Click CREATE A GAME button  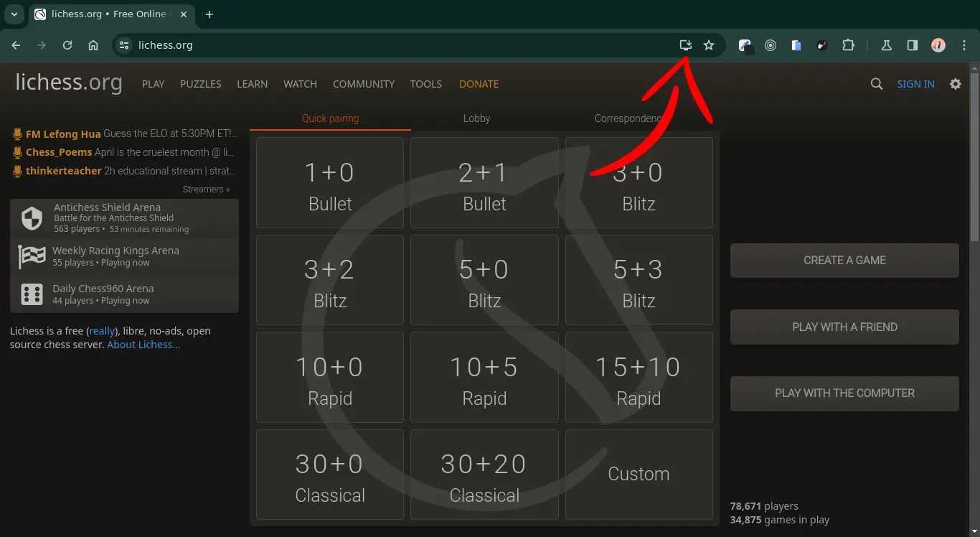[844, 261]
